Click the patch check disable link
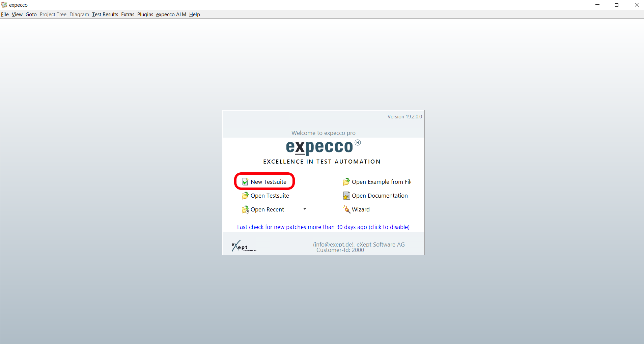Viewport: 644px width, 344px height. click(323, 227)
